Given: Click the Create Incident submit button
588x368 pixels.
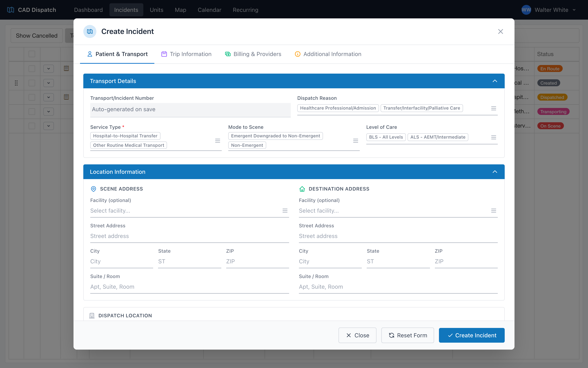Looking at the screenshot, I should pos(472,335).
